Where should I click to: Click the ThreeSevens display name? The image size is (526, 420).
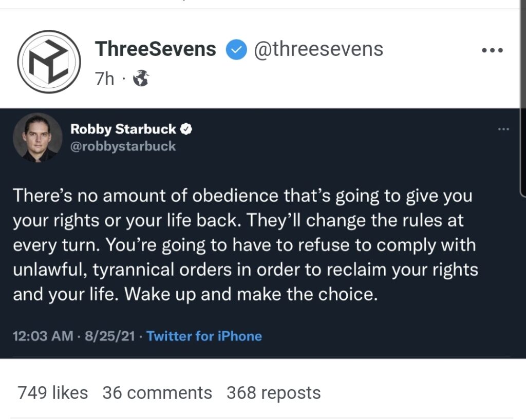(155, 49)
